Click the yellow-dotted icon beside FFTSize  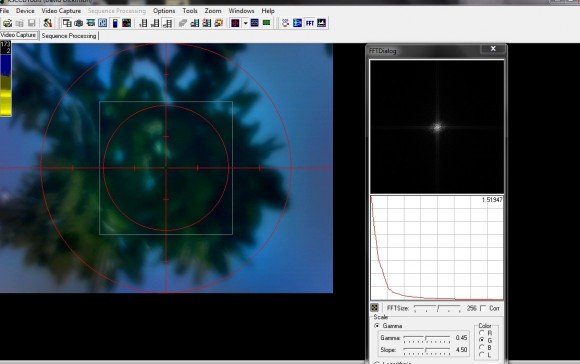(374, 308)
